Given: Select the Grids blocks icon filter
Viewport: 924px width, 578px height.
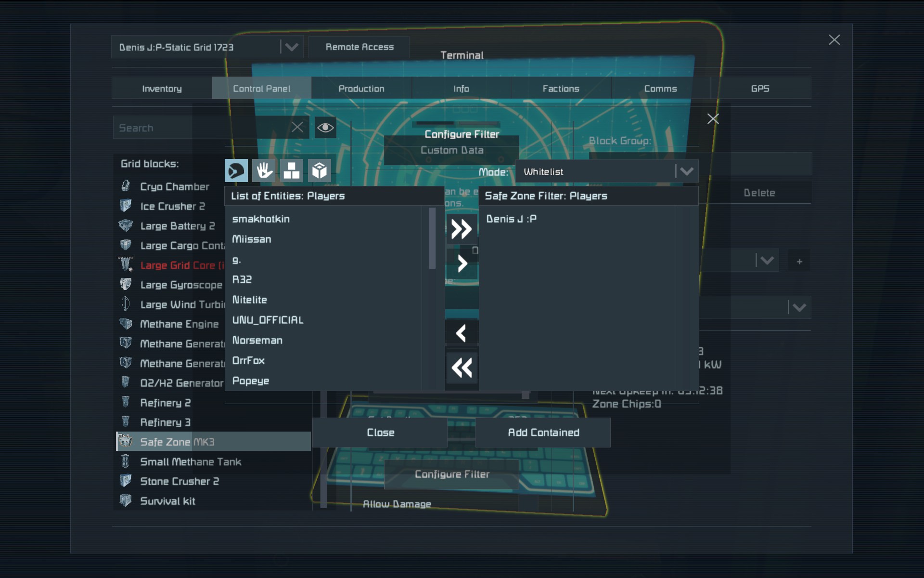Looking at the screenshot, I should [x=291, y=171].
